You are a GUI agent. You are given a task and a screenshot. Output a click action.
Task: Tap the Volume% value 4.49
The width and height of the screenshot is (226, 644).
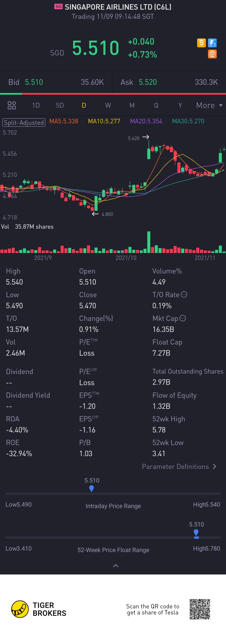click(x=159, y=282)
